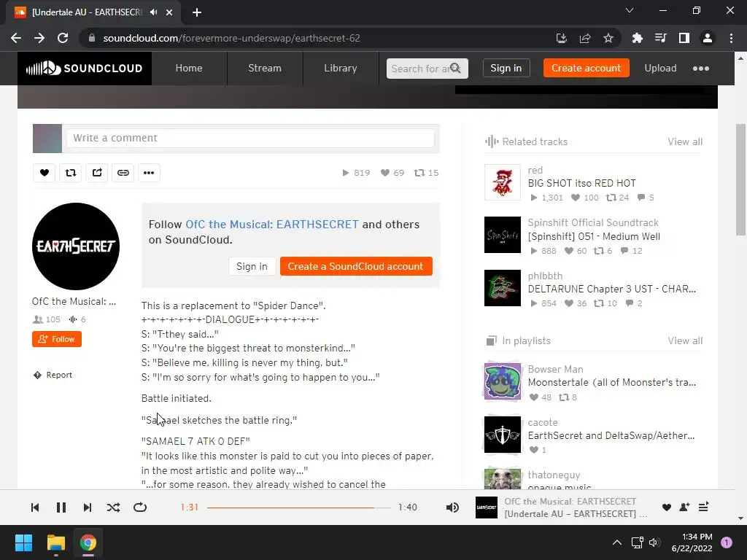Open a new browser tab
The height and width of the screenshot is (560, 747).
pos(197,12)
